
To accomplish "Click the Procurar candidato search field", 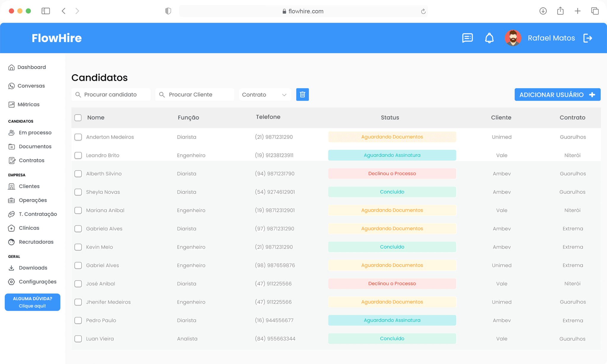I will pos(111,94).
